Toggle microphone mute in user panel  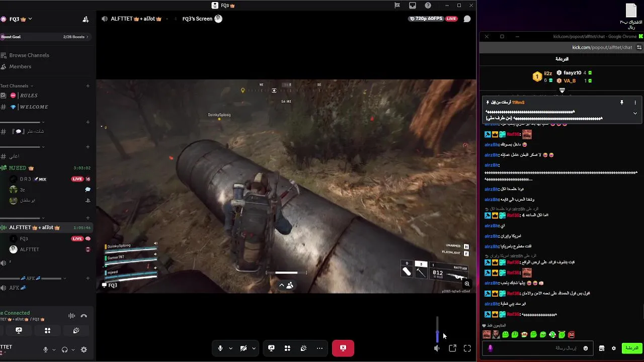click(46, 349)
